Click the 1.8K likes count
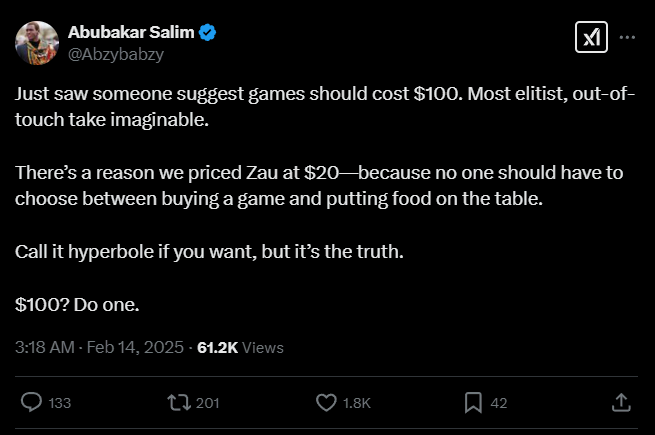 pos(357,403)
